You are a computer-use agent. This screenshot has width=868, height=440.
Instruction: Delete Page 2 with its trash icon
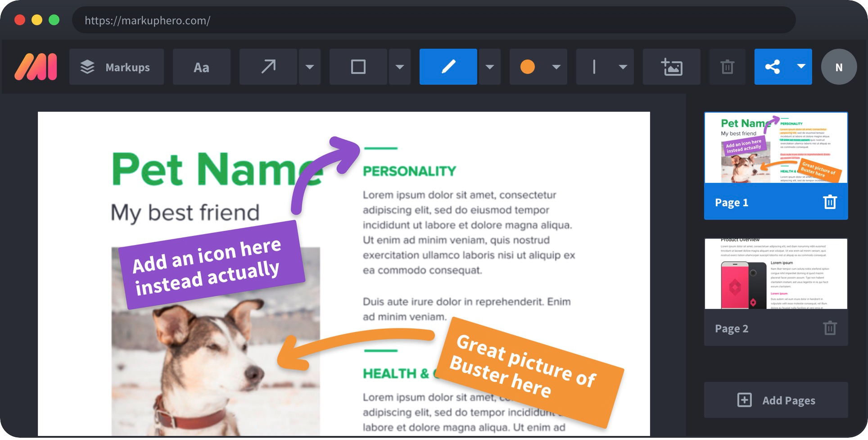tap(830, 328)
